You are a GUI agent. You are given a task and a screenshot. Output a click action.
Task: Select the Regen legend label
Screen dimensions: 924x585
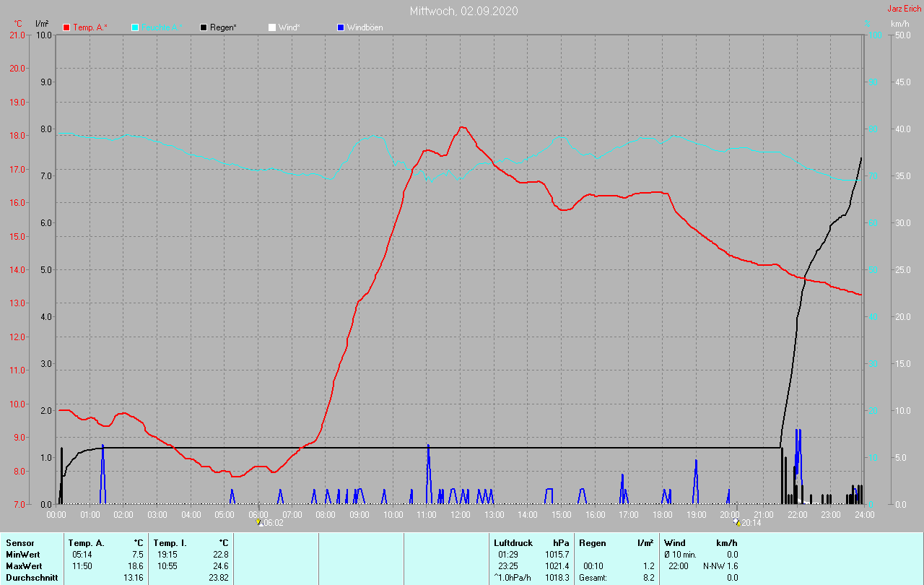223,27
